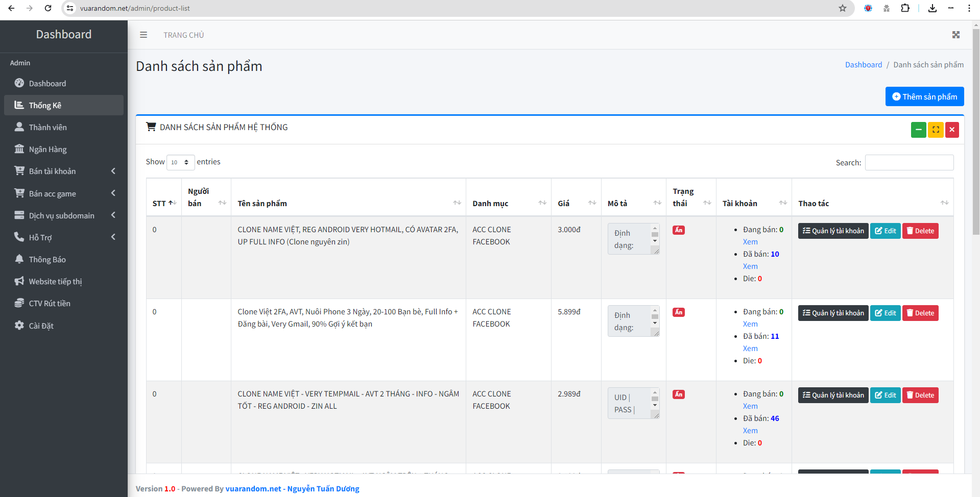This screenshot has height=497, width=980.
Task: Click green minimize card button
Action: 918,130
